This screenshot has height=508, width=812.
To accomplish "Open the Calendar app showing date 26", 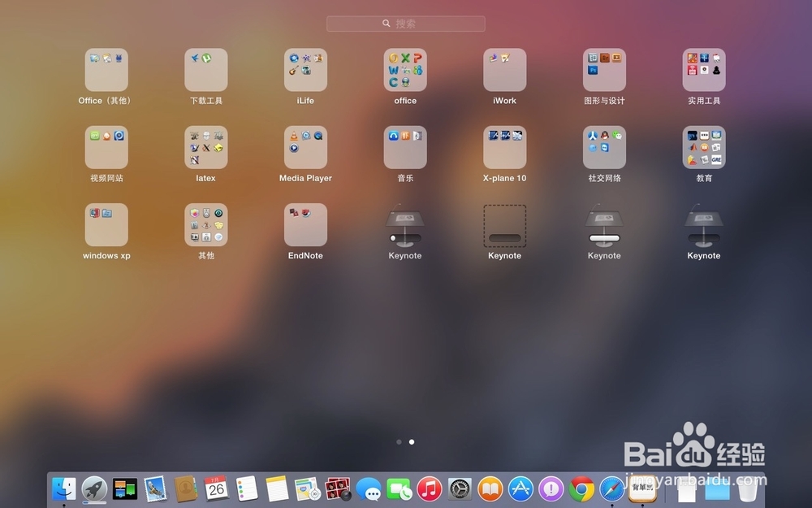I will (x=215, y=489).
